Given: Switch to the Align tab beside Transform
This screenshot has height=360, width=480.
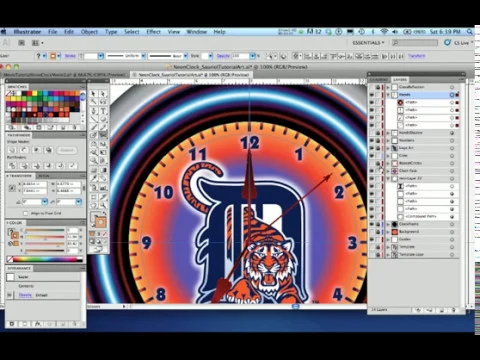Looking at the screenshot, I should click(x=44, y=176).
